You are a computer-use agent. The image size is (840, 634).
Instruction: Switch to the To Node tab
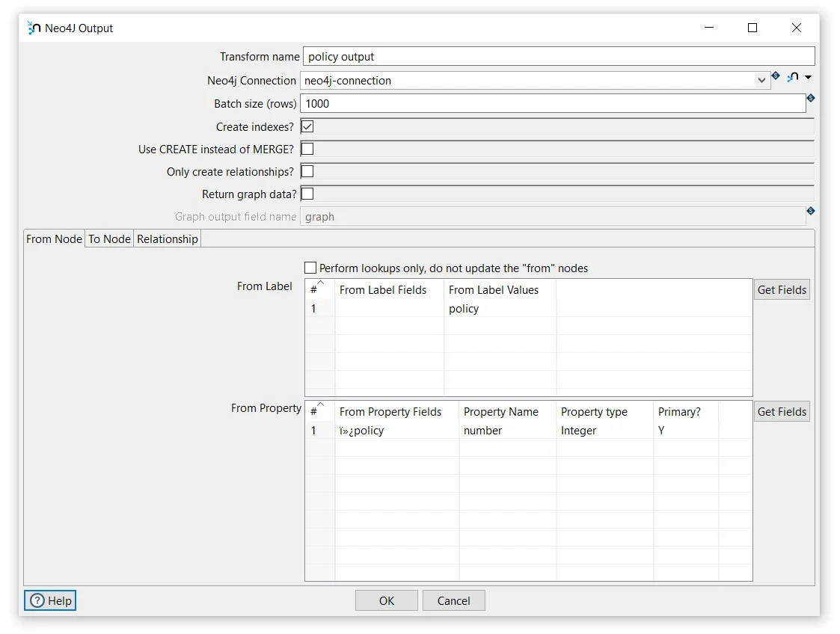click(108, 238)
